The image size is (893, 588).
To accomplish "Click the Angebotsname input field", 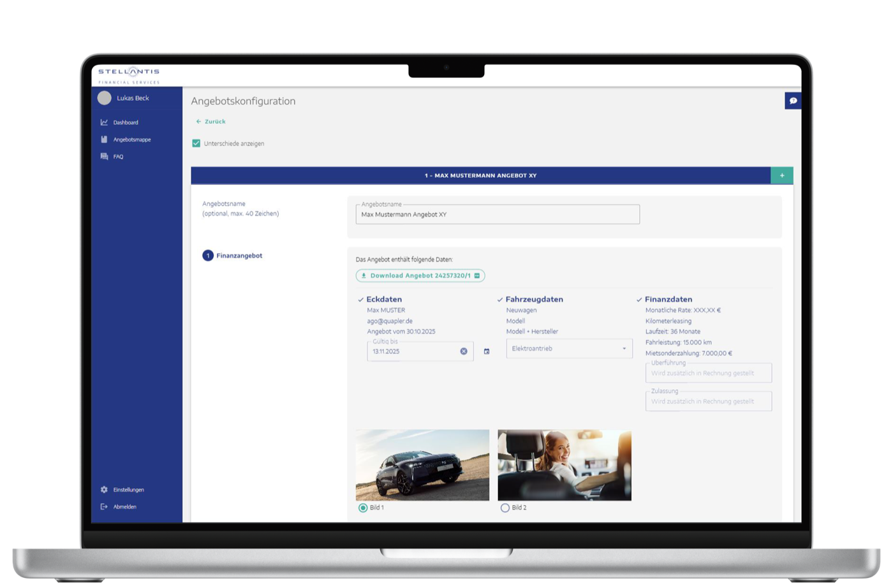I will tap(498, 214).
